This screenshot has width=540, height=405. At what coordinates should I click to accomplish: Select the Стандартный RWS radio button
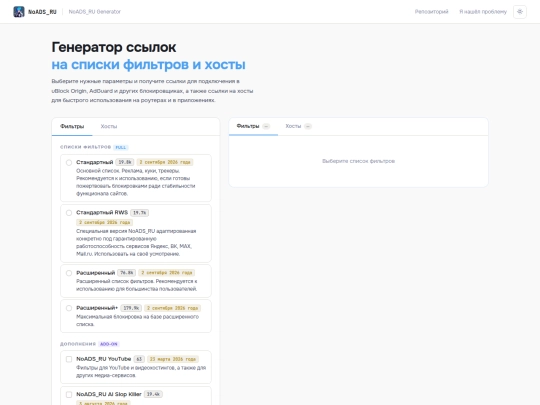[x=69, y=212]
